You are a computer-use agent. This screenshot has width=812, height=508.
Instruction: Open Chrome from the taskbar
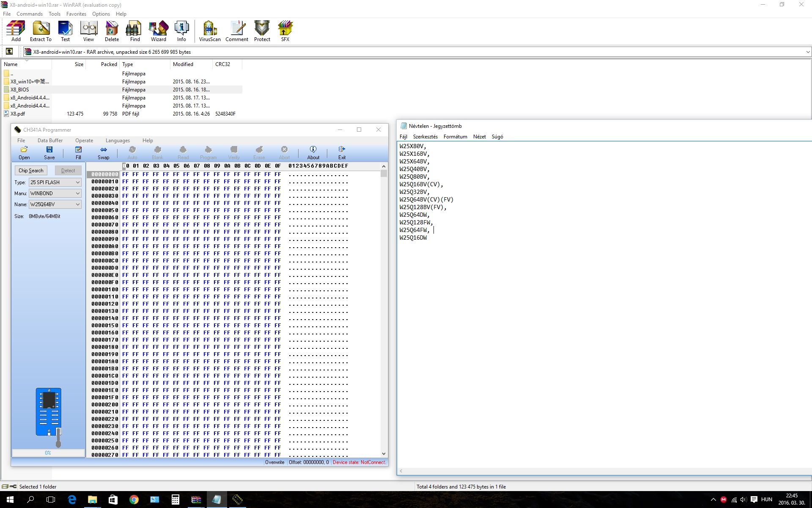pos(134,500)
